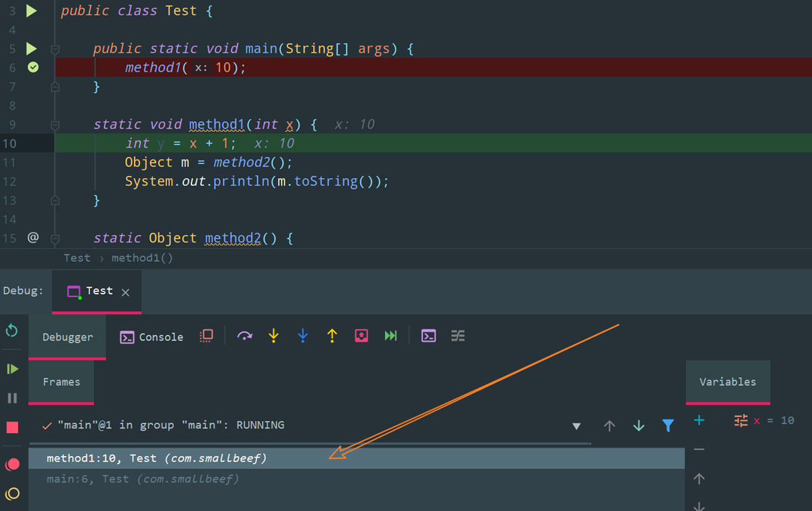Image resolution: width=812 pixels, height=511 pixels.
Task: Force step into with the blue arrow
Action: [x=302, y=336]
